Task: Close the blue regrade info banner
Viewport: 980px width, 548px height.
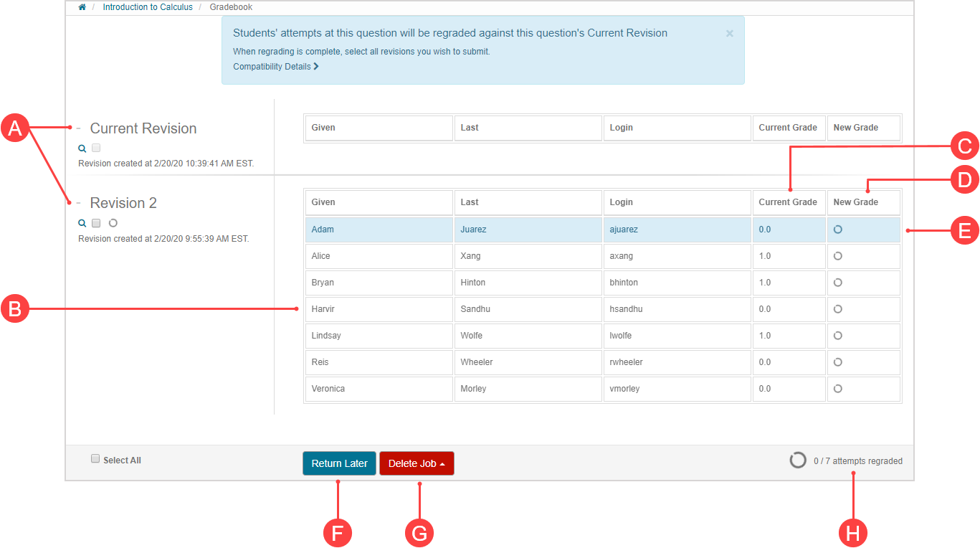Action: point(729,33)
